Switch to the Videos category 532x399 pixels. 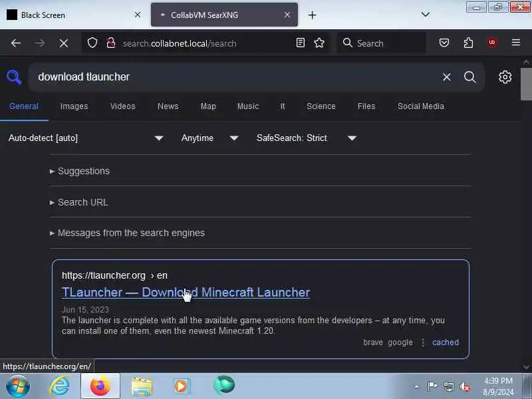pyautogui.click(x=122, y=106)
